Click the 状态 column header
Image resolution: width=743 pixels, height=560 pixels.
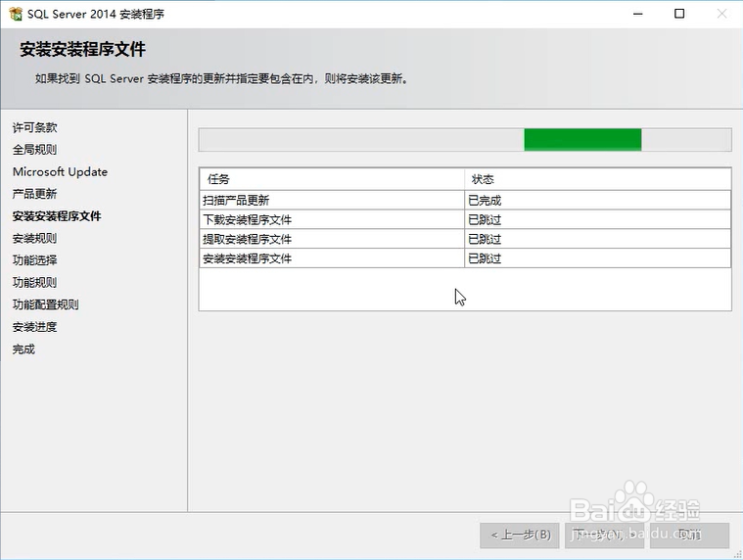[x=597, y=179]
